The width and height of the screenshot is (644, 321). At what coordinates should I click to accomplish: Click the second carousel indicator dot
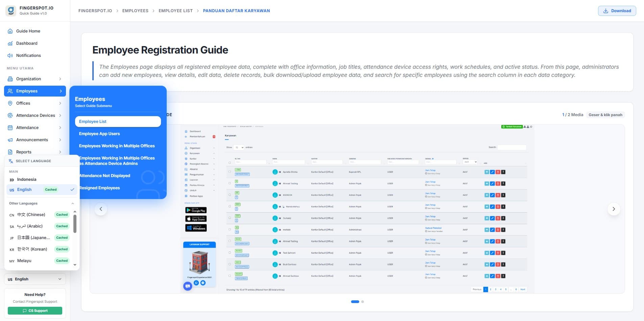click(363, 302)
